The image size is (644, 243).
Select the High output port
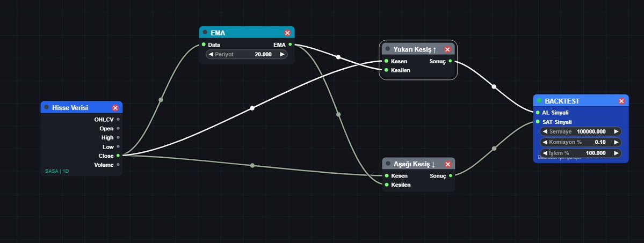pos(118,137)
